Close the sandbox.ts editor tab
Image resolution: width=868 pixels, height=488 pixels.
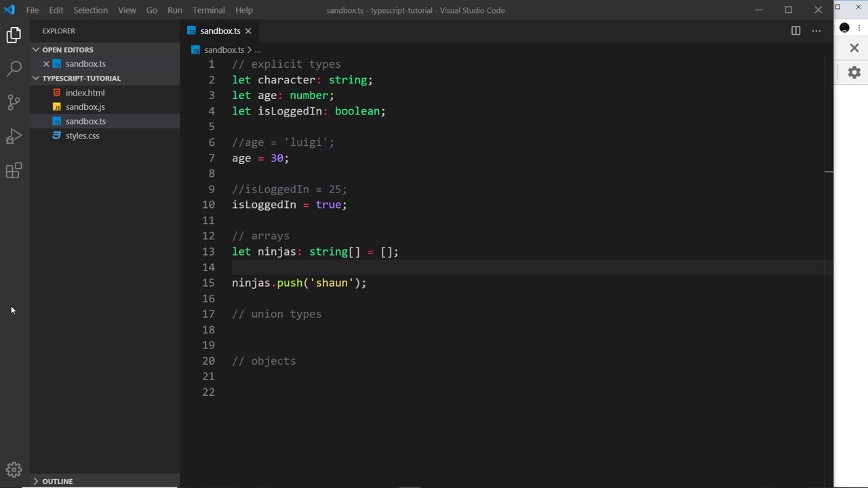pos(248,30)
